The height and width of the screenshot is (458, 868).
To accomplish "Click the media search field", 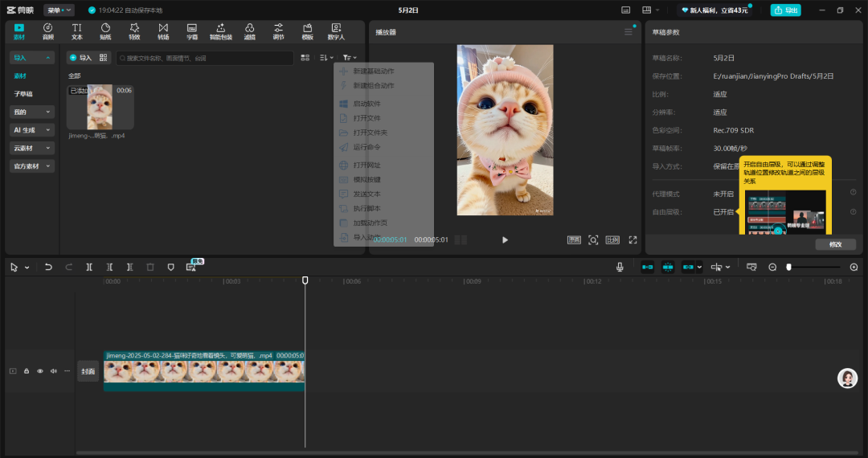I will [x=205, y=58].
